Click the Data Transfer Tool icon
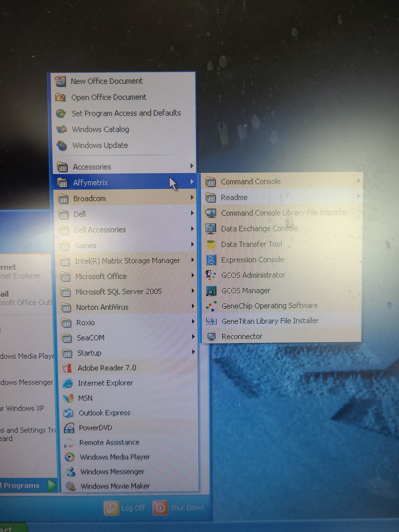399x532 pixels. point(211,244)
